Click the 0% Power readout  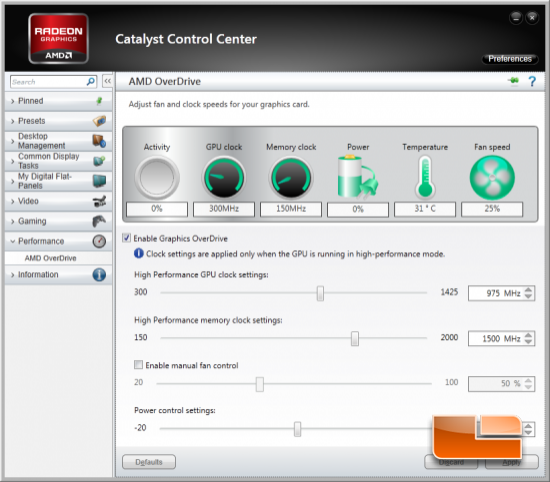pyautogui.click(x=358, y=209)
